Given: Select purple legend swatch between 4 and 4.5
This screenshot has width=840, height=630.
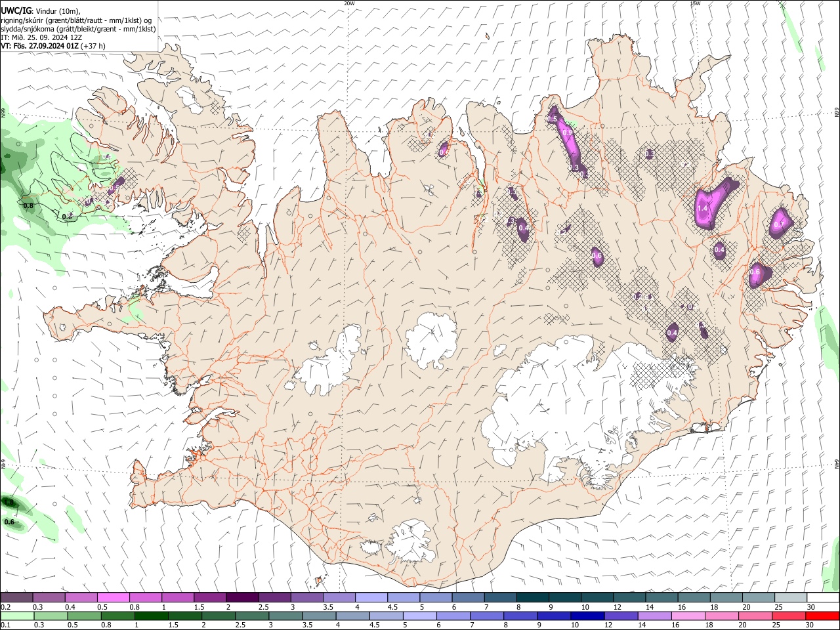Looking at the screenshot, I should 371,597.
